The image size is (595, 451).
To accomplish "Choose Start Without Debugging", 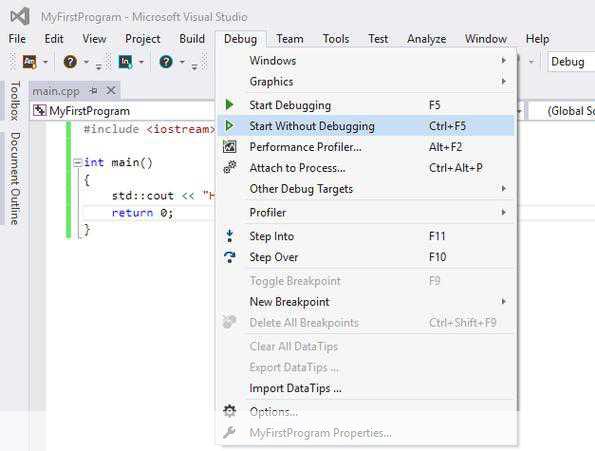I will coord(366,126).
